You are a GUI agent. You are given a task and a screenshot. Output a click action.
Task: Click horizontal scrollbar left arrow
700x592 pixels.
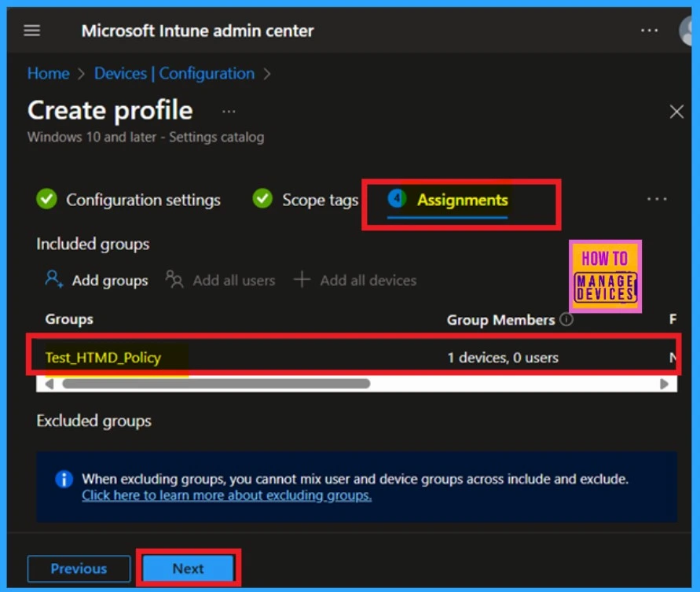point(49,384)
